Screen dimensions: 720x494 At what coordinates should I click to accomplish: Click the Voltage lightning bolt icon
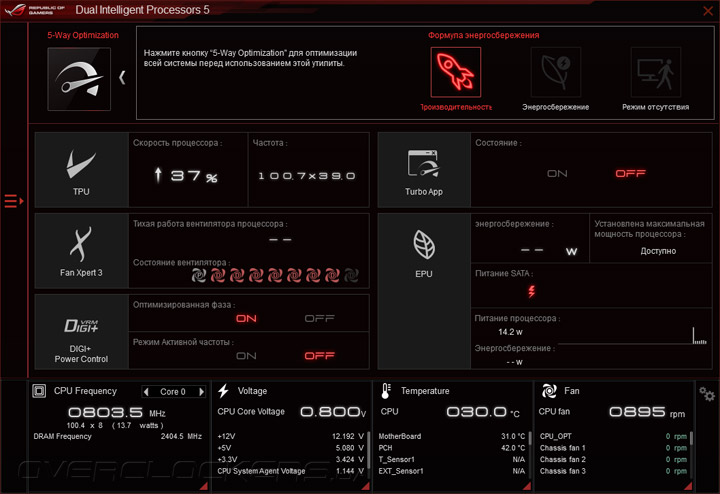[x=224, y=391]
